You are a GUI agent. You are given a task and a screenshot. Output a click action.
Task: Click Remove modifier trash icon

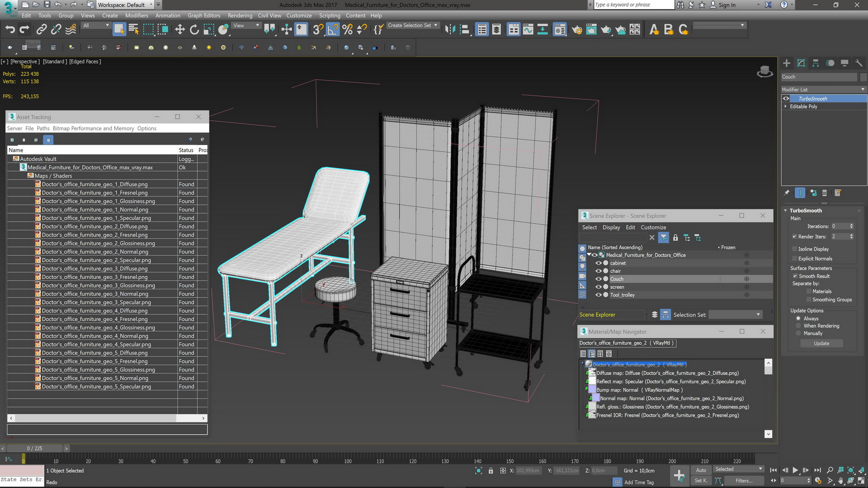click(x=825, y=193)
